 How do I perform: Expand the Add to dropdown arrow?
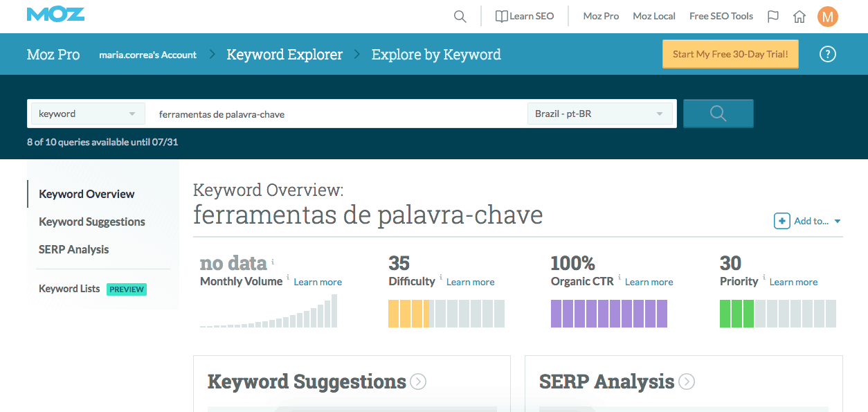coord(838,222)
